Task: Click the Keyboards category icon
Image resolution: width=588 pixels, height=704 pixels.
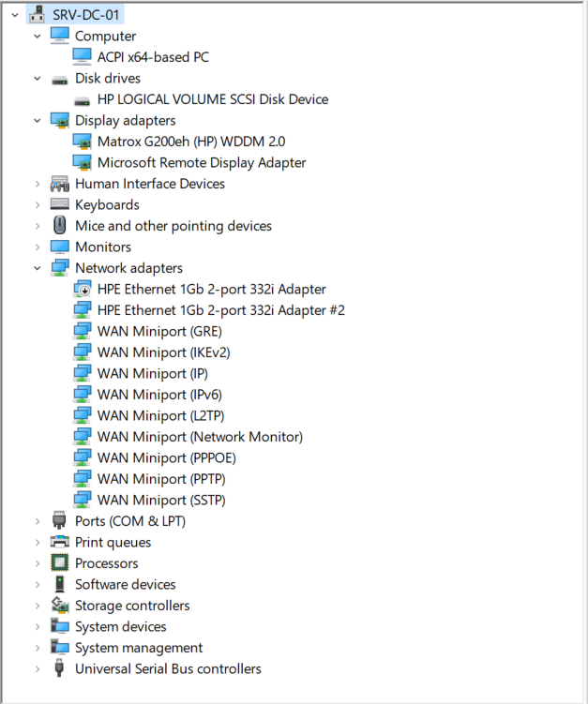Action: click(59, 204)
